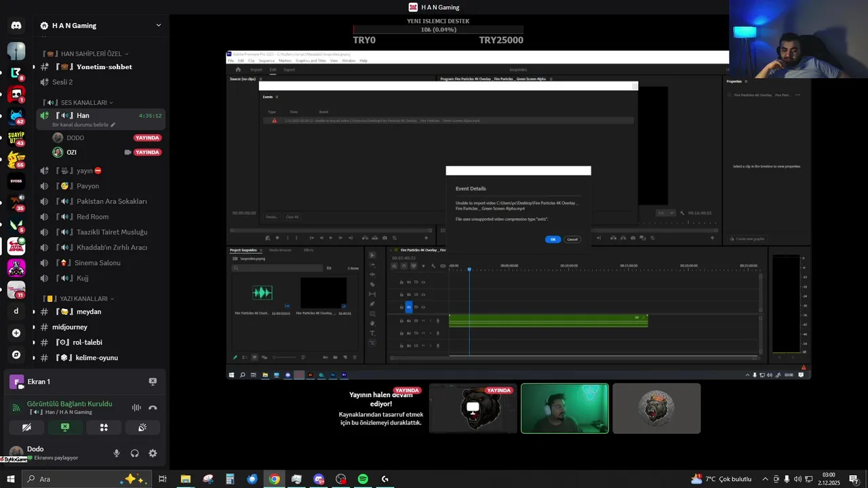This screenshot has height=488, width=868.
Task: Join the yayın voice channel
Action: (x=101, y=171)
